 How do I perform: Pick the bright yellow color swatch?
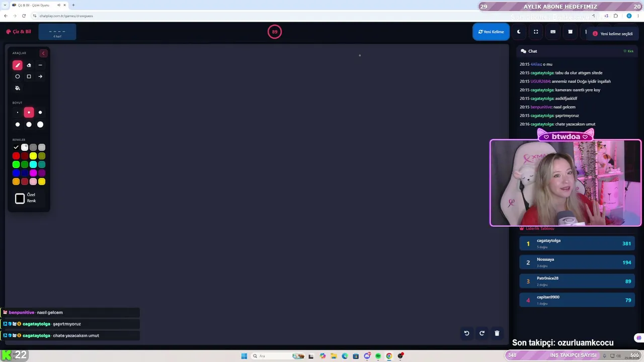tap(33, 156)
